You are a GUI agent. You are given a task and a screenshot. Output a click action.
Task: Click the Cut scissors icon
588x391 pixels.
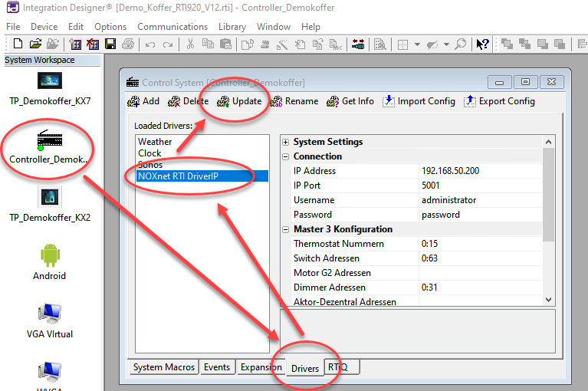[190, 44]
